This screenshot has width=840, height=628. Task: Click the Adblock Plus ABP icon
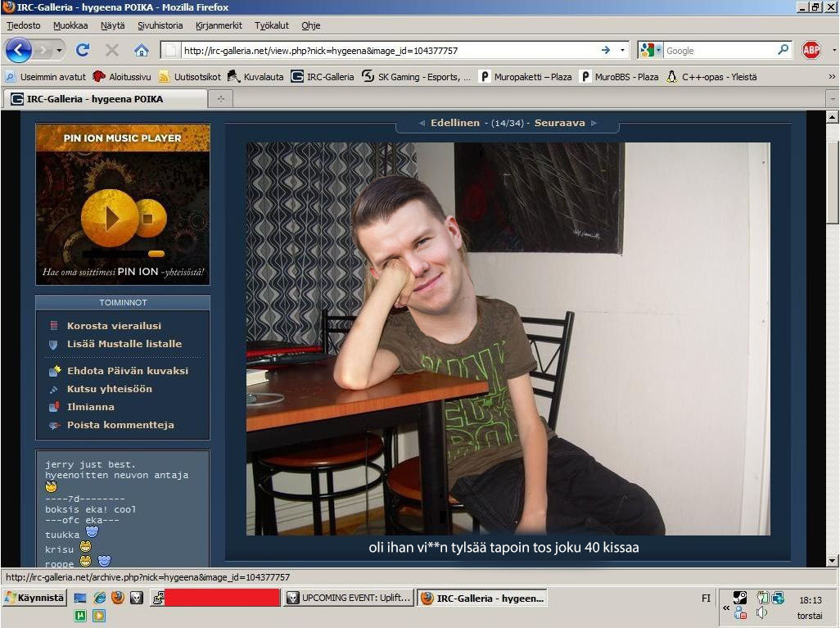pyautogui.click(x=811, y=50)
